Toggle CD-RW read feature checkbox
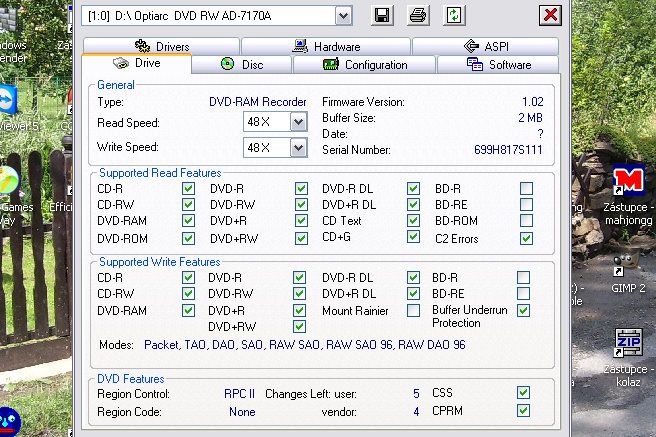This screenshot has height=437, width=656. click(x=188, y=204)
